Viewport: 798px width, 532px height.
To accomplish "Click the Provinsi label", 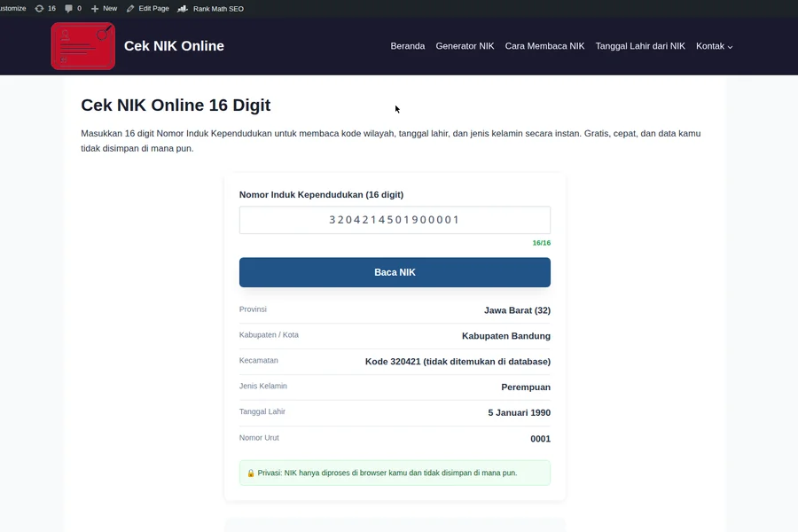I will pyautogui.click(x=253, y=309).
